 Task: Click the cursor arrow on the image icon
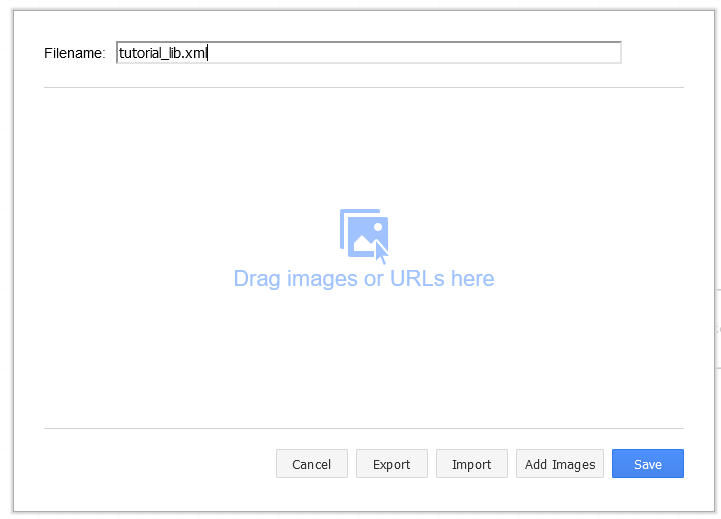381,252
